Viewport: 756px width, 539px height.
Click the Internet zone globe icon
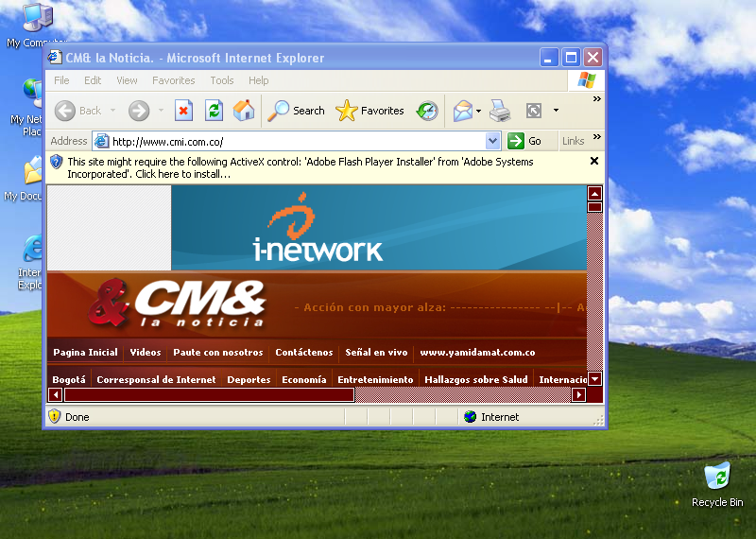[470, 416]
